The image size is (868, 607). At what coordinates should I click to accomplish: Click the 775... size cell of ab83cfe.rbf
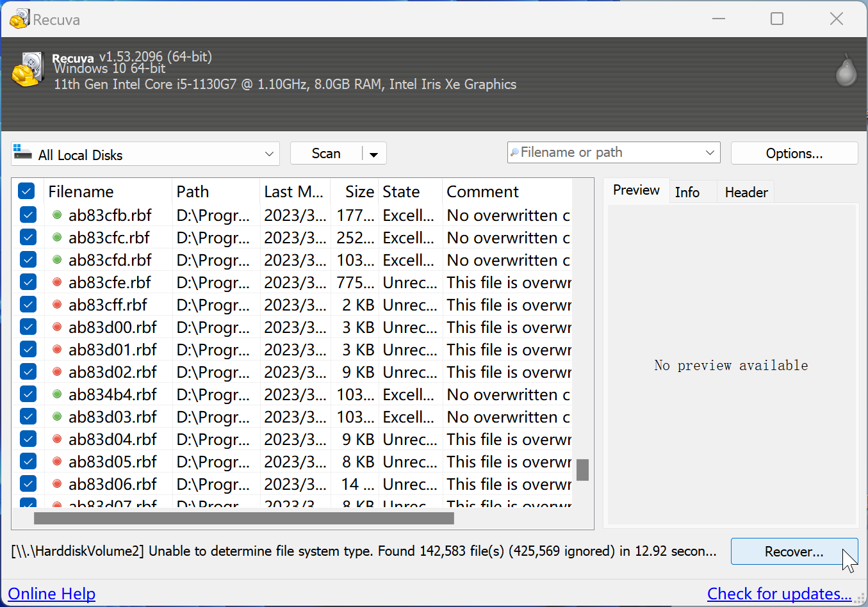(356, 282)
